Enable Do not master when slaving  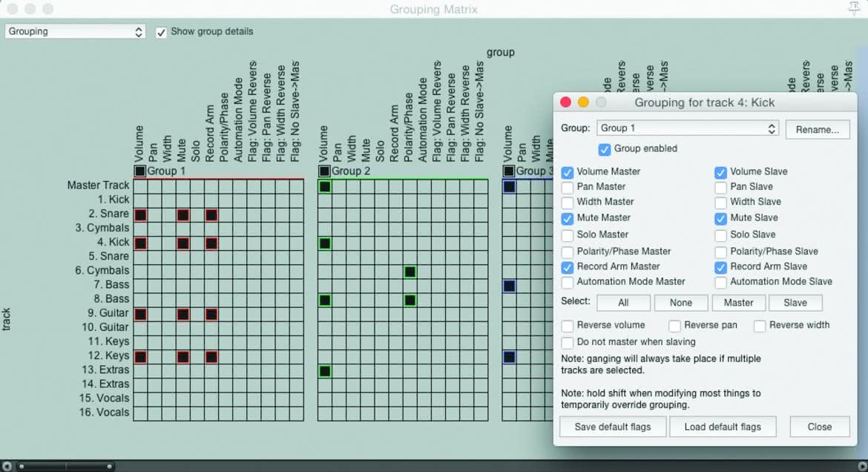tap(567, 342)
